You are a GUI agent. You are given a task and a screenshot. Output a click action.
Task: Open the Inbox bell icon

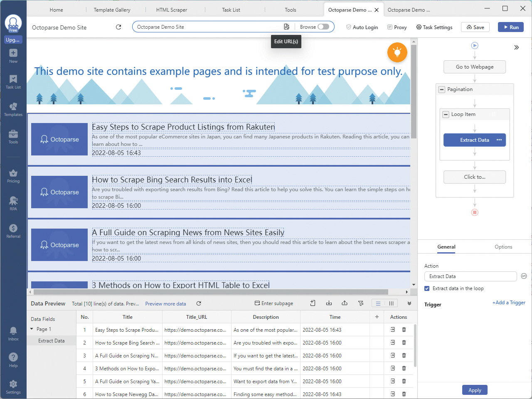click(x=13, y=334)
